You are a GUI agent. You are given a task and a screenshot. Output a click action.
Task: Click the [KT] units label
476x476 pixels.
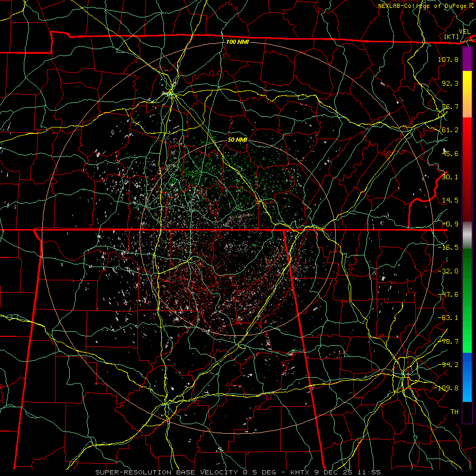tap(452, 36)
